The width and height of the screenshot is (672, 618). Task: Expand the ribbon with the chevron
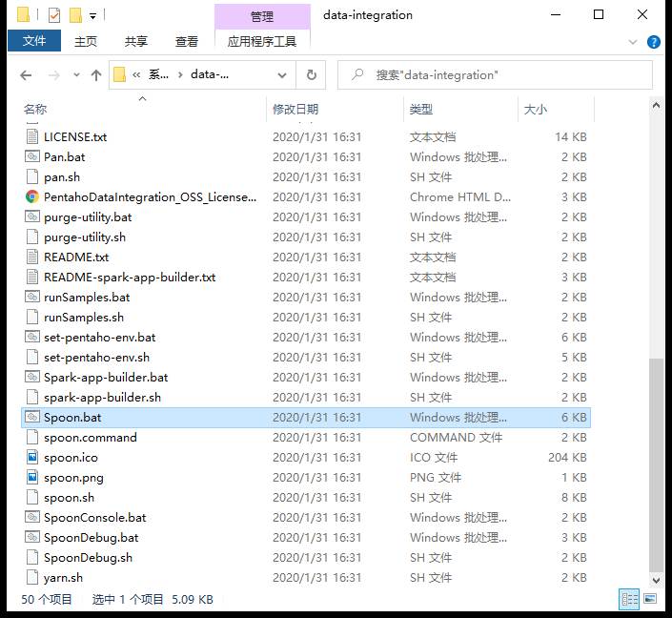633,42
